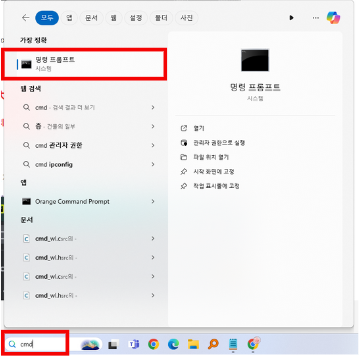
Task: Choose 파일 위치 열기
Action: 211,157
